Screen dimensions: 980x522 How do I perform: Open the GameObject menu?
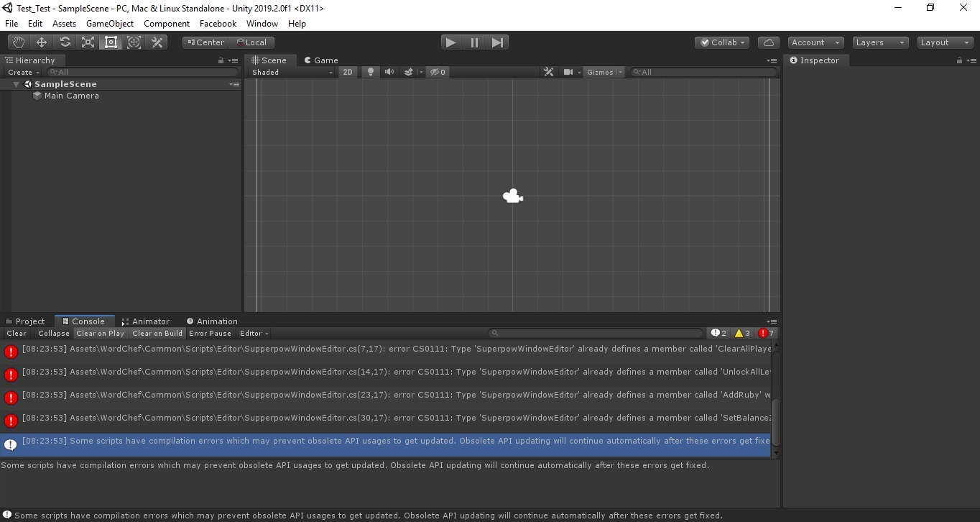coord(110,23)
